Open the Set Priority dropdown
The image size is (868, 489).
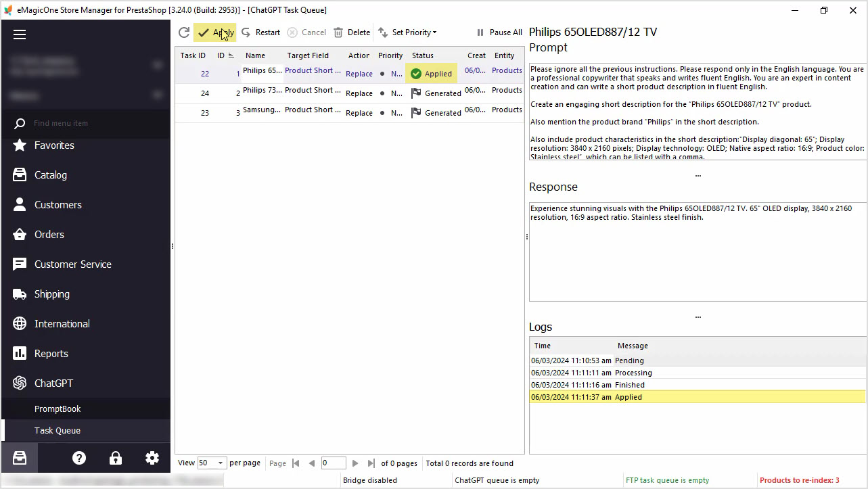coord(407,32)
